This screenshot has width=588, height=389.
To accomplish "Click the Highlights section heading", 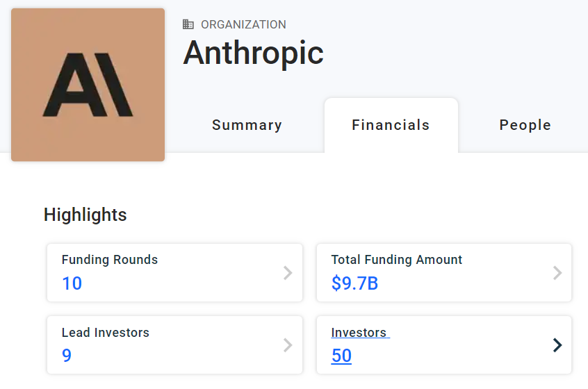I will [85, 215].
